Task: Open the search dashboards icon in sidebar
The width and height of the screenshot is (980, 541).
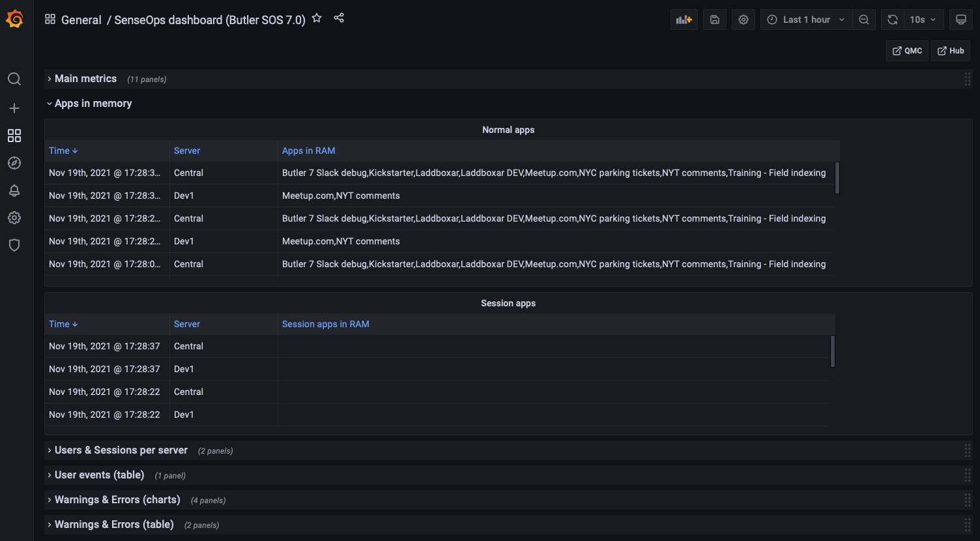Action: pos(14,80)
